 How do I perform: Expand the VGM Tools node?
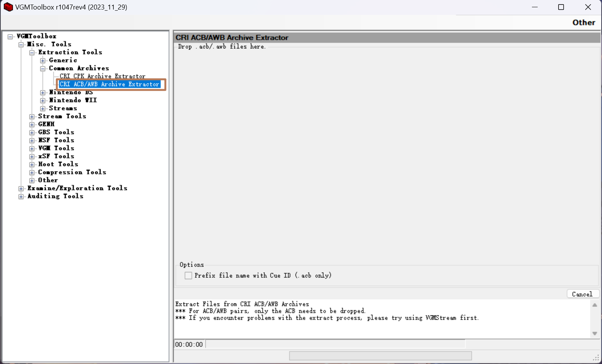pos(32,148)
